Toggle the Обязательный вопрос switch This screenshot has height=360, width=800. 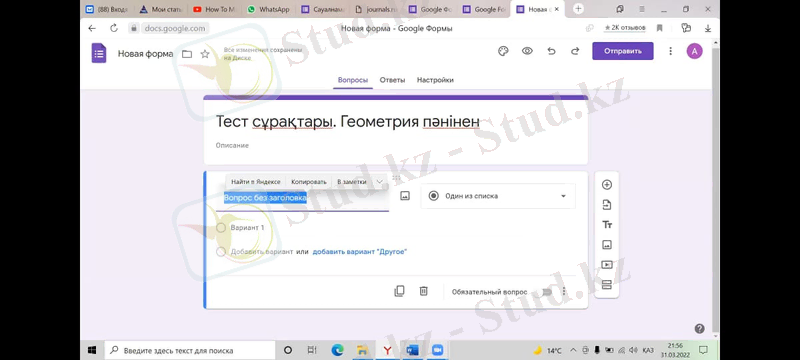coord(546,292)
